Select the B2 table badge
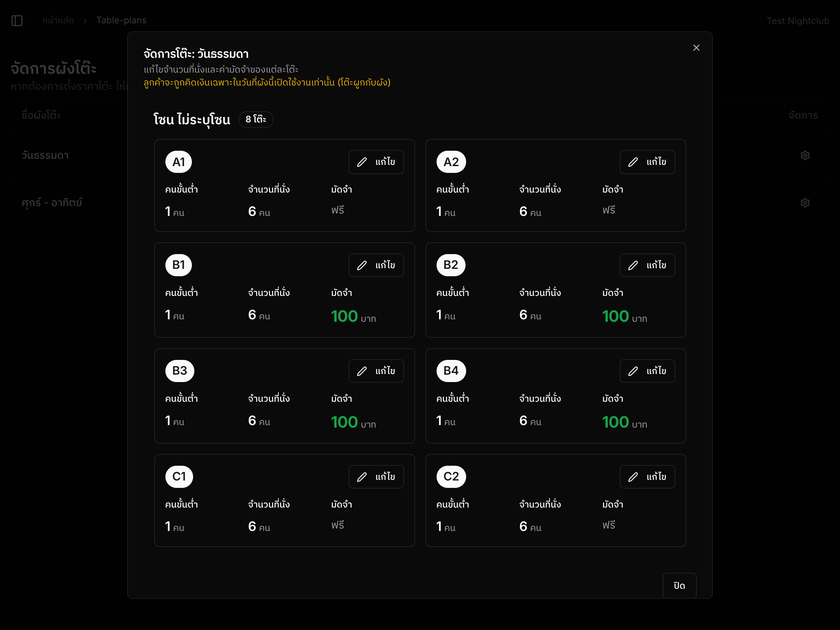The image size is (840, 630). tap(451, 265)
